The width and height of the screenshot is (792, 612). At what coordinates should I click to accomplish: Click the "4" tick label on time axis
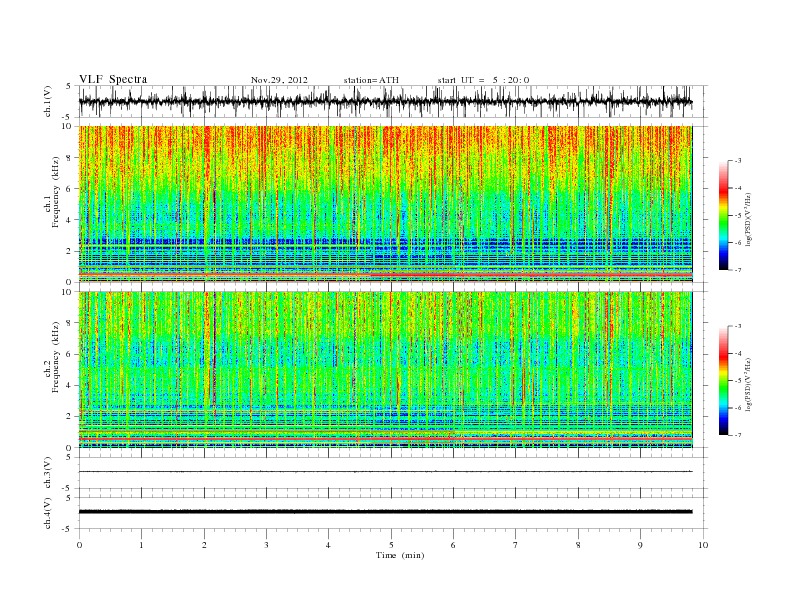coord(329,545)
